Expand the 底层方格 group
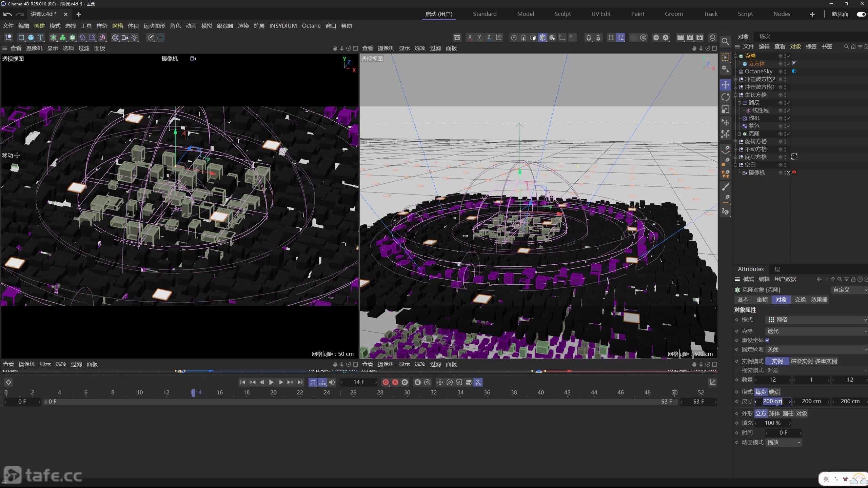 click(x=736, y=157)
